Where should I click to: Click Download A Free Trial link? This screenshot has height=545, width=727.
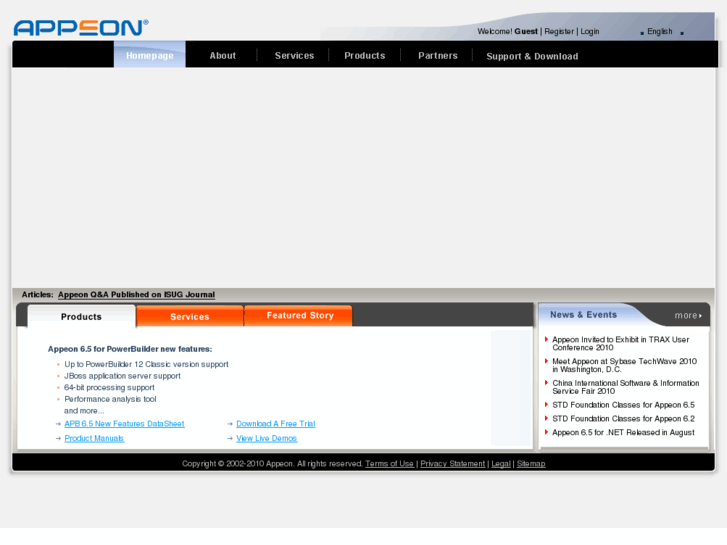tap(275, 423)
